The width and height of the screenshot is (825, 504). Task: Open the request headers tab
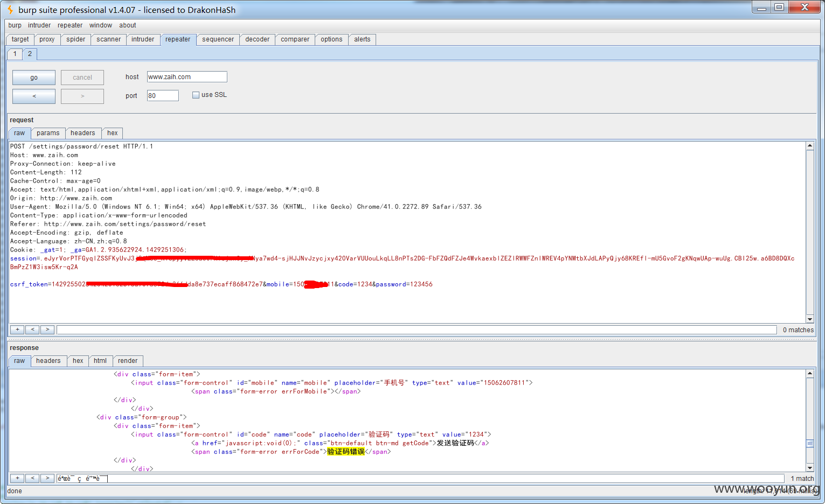(x=83, y=133)
